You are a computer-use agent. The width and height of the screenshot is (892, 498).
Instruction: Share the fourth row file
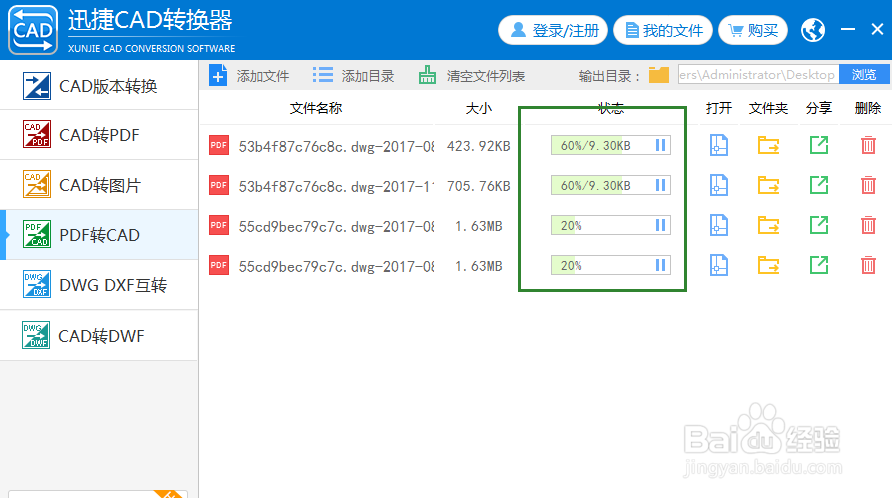(819, 265)
